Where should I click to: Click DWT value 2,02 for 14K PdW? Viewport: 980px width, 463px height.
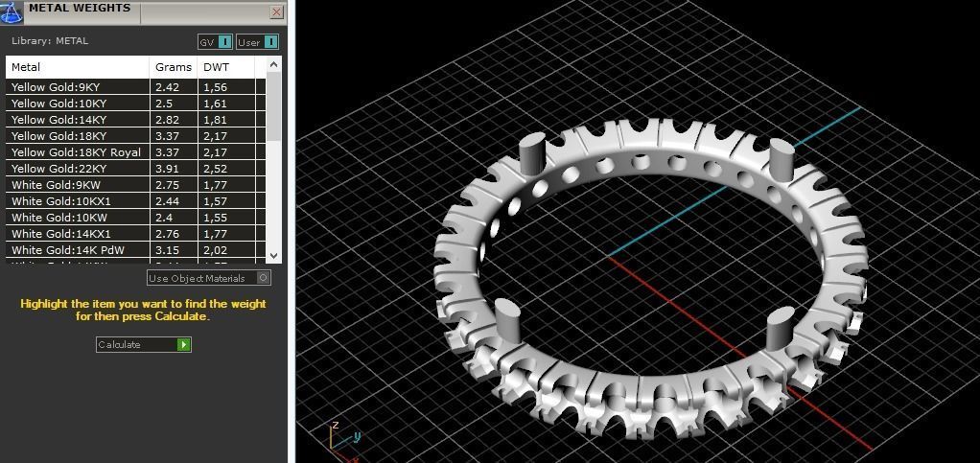pyautogui.click(x=215, y=250)
